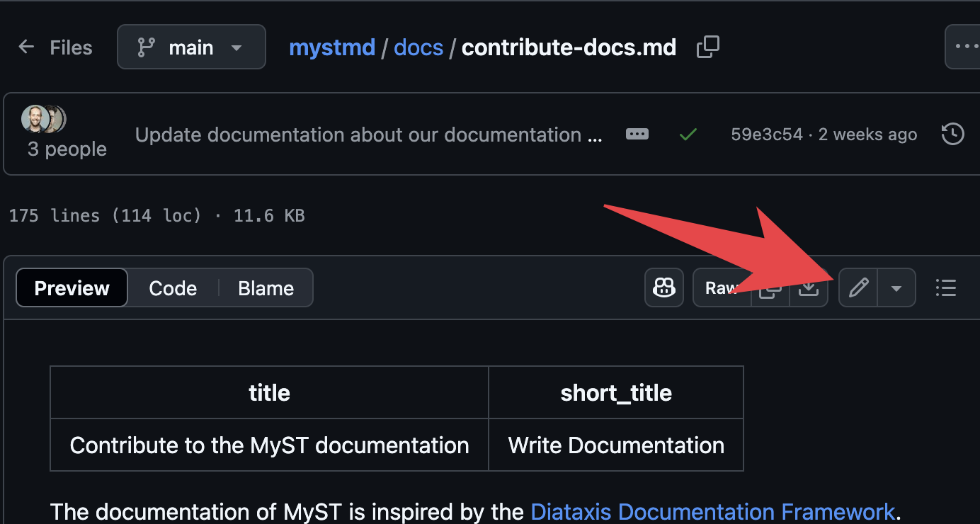Click the green check status indicator
This screenshot has height=524, width=980.
click(x=688, y=134)
